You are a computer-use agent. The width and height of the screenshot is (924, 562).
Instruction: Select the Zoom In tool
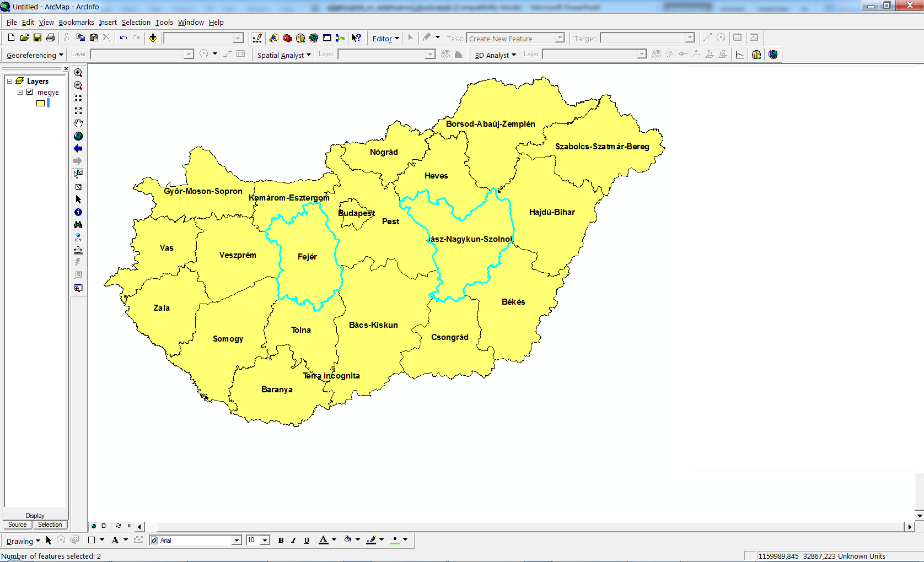tap(78, 73)
